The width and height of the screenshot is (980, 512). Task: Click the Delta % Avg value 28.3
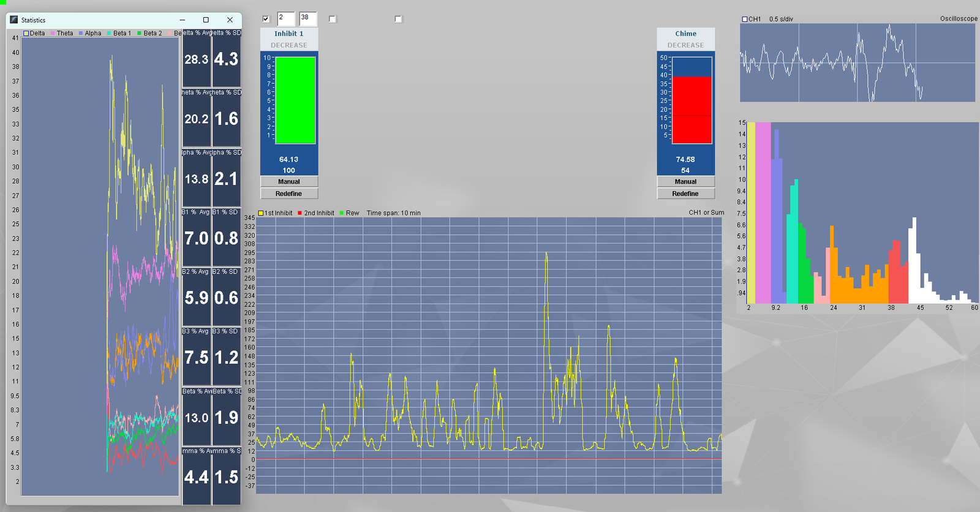pyautogui.click(x=197, y=59)
